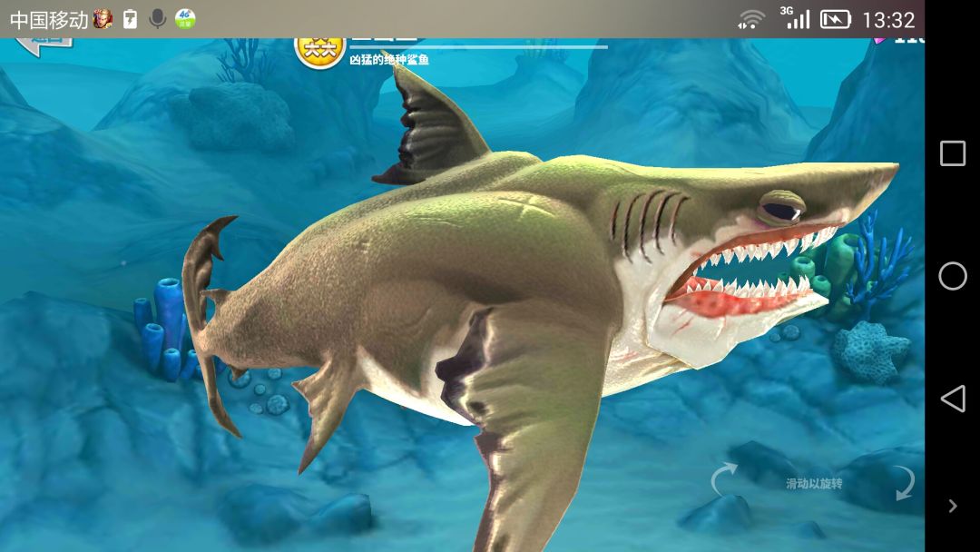Tap the 13:32 clock

(888, 20)
